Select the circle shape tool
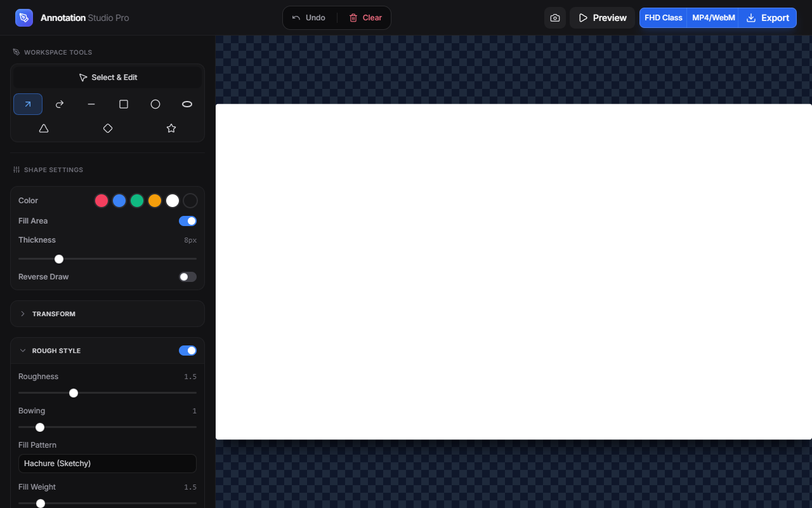 [155, 104]
